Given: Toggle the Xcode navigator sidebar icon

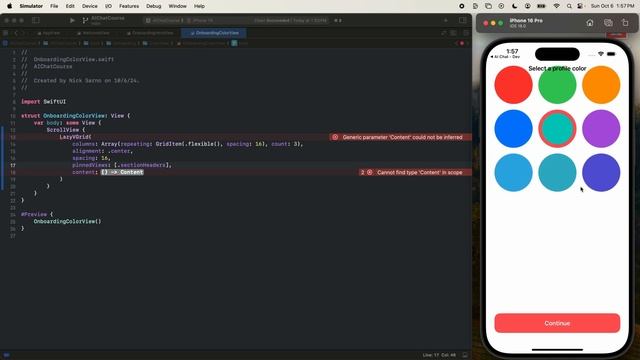Looking at the screenshot, I should tap(36, 20).
